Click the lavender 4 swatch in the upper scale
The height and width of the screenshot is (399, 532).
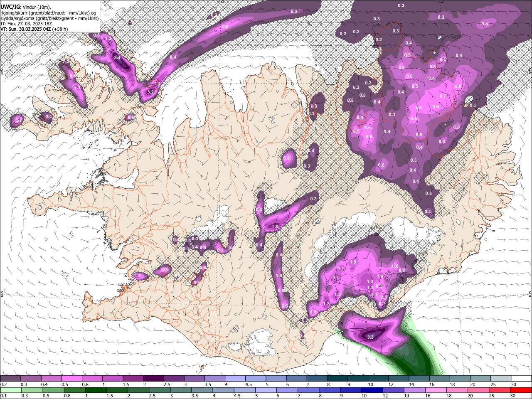point(235,378)
